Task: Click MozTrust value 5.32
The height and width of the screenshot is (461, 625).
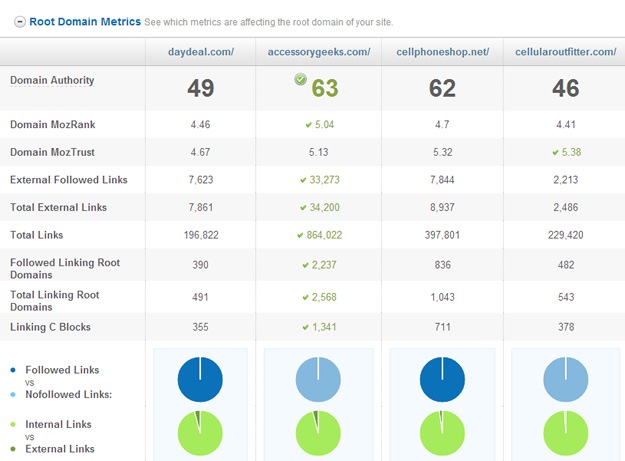Action: click(x=442, y=152)
